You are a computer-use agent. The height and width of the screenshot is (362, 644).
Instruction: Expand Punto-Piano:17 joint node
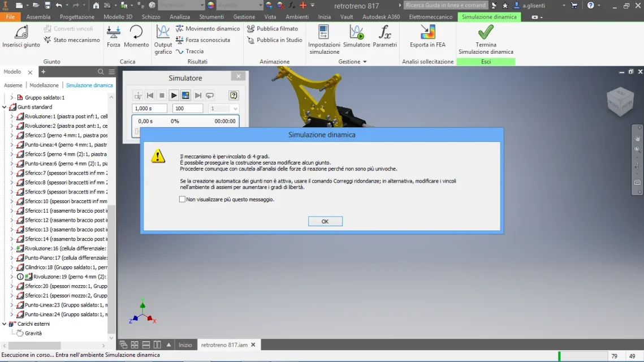coord(12,257)
